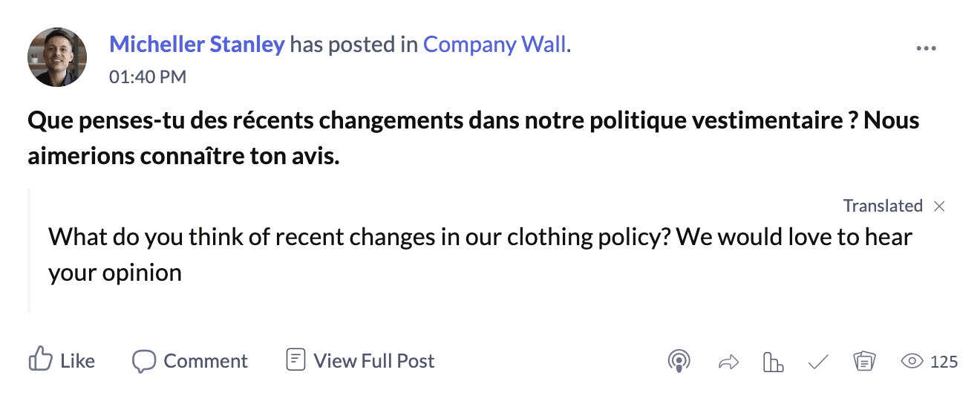Open the bar chart statistics icon
980x410 pixels.
pyautogui.click(x=773, y=362)
